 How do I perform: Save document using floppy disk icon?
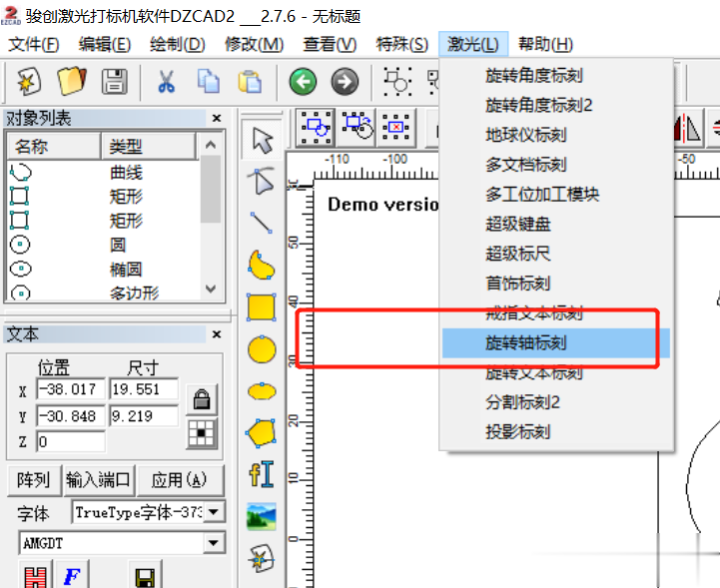(x=114, y=81)
